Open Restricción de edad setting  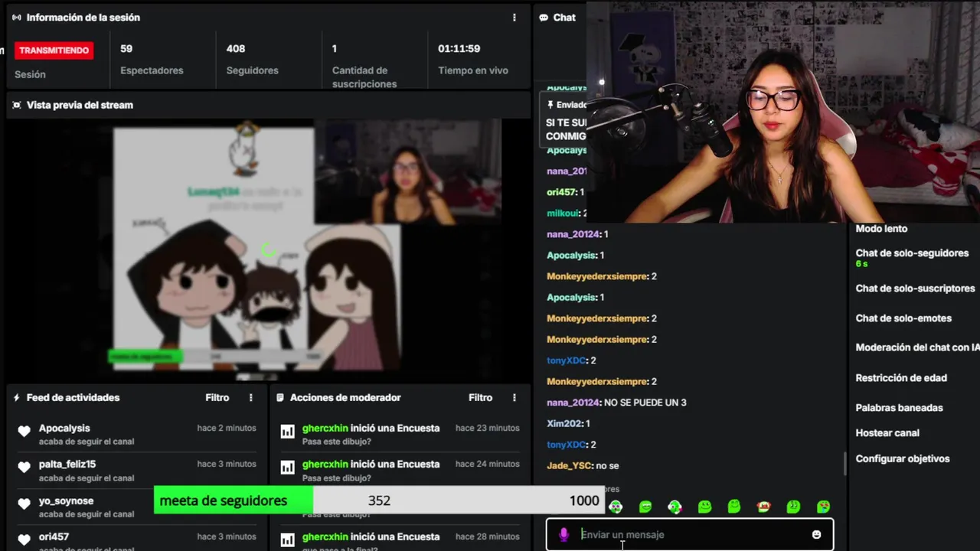901,378
